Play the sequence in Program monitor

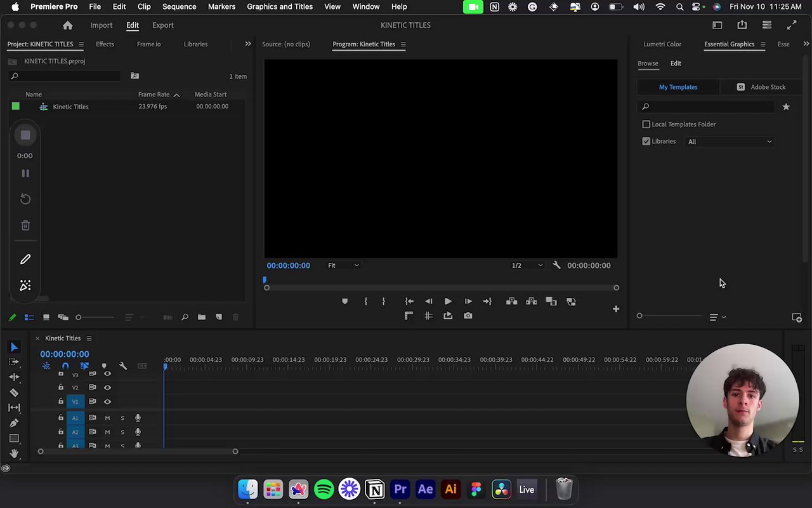(x=448, y=302)
